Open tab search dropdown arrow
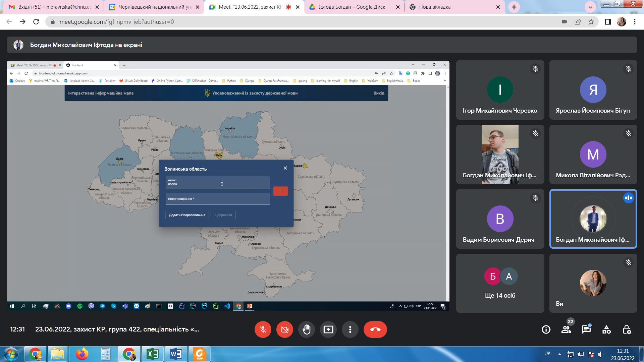This screenshot has width=644, height=362. point(590,7)
